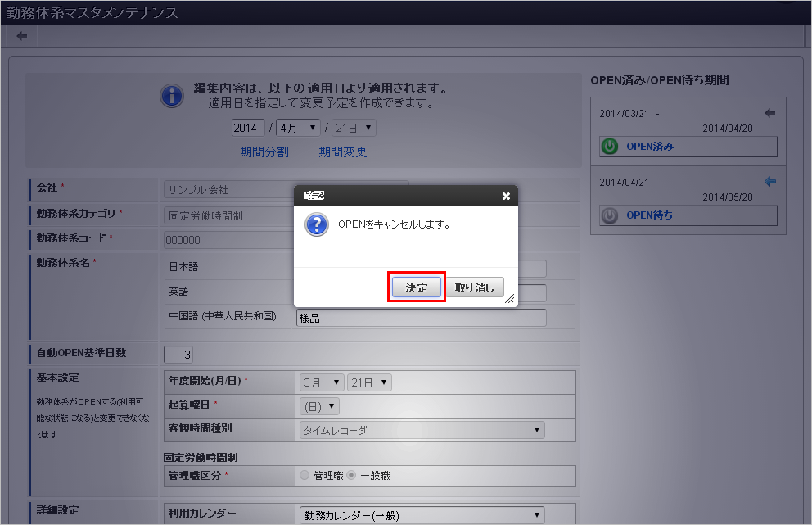This screenshot has height=525, width=812.
Task: Click the OPEN済み status label
Action: 650,146
